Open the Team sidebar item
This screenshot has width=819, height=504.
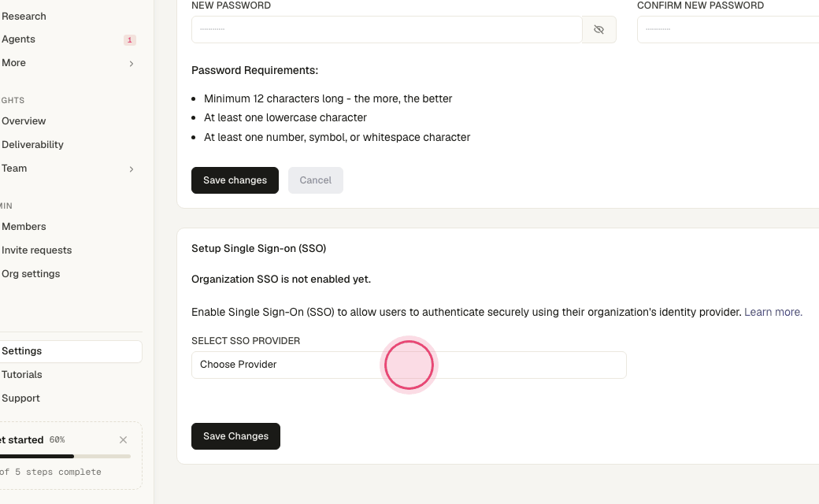(14, 169)
